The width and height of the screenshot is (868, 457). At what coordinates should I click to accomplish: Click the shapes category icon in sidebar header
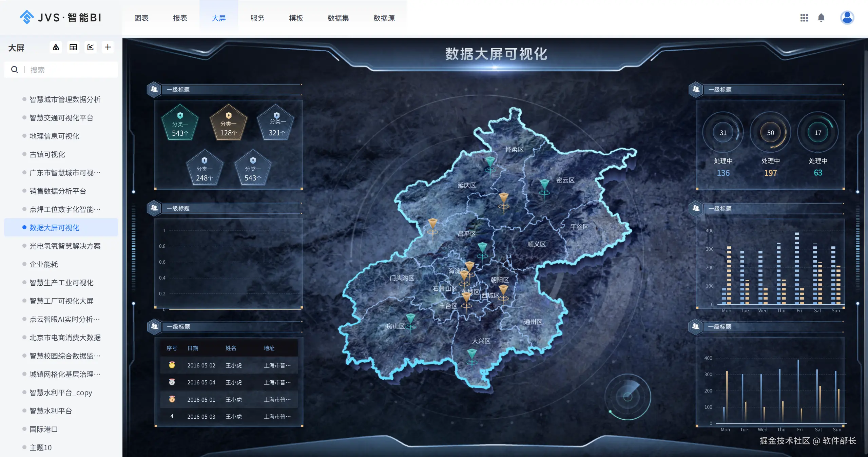56,47
